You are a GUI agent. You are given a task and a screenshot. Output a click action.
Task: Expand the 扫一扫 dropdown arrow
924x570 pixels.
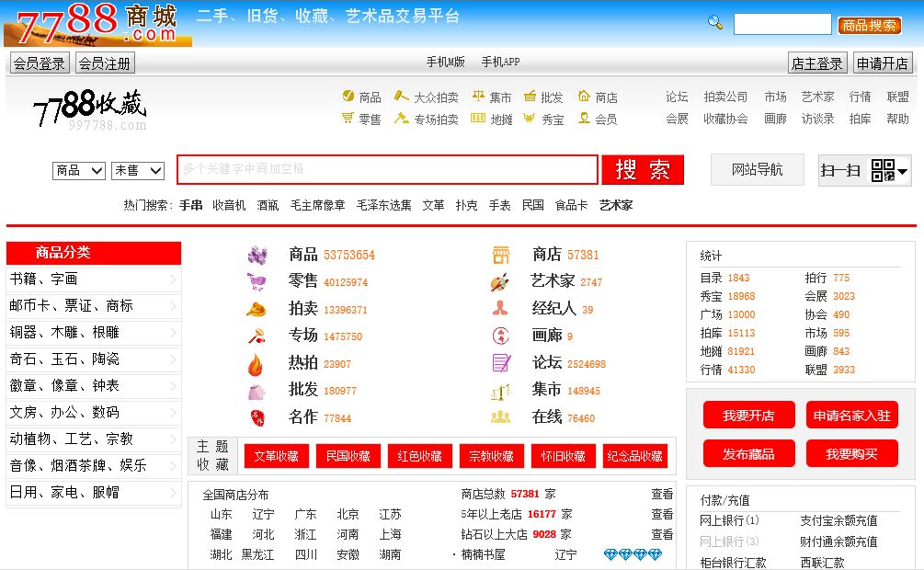click(x=902, y=172)
